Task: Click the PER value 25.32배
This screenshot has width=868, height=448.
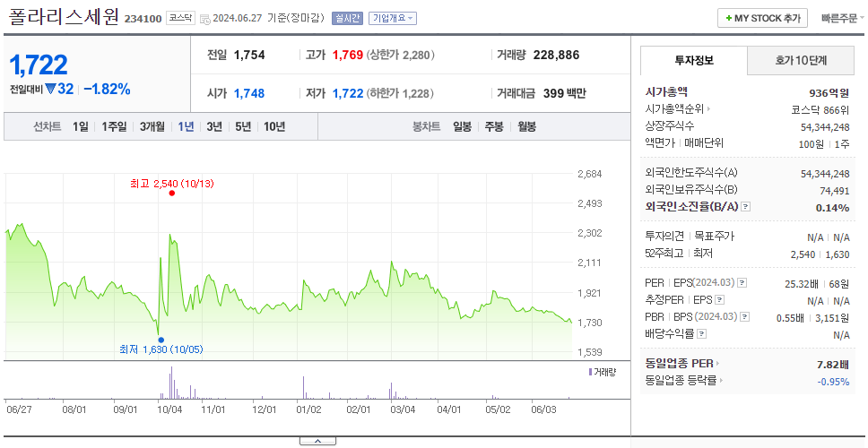Action: (802, 284)
